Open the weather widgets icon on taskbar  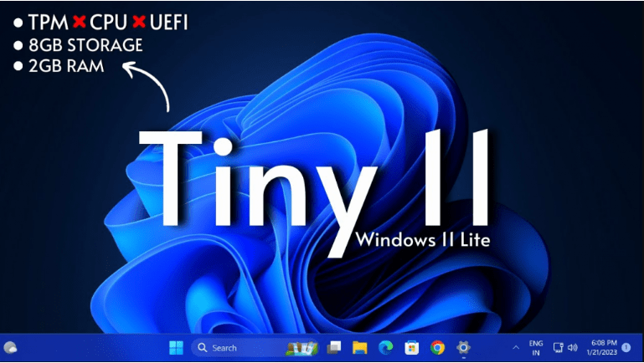point(10,348)
